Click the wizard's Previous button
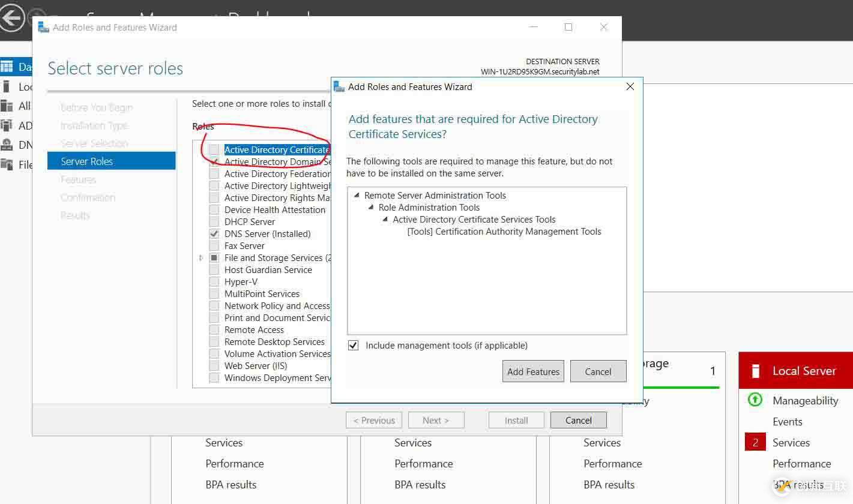The height and width of the screenshot is (504, 853). coord(374,421)
